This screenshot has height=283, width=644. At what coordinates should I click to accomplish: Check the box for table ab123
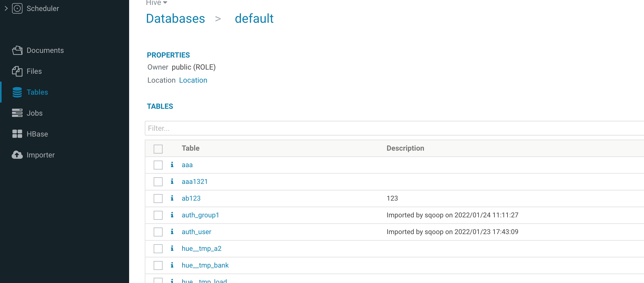(x=158, y=199)
